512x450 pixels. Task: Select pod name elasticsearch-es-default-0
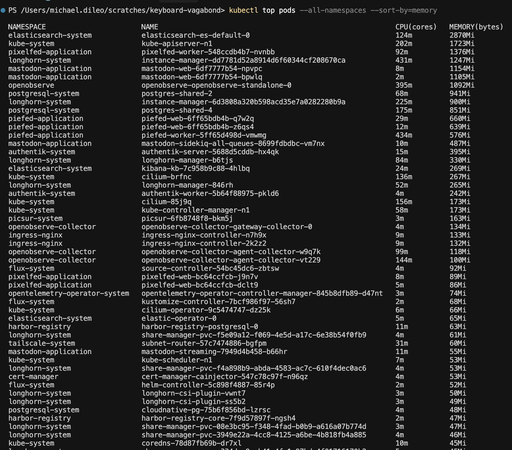click(195, 35)
